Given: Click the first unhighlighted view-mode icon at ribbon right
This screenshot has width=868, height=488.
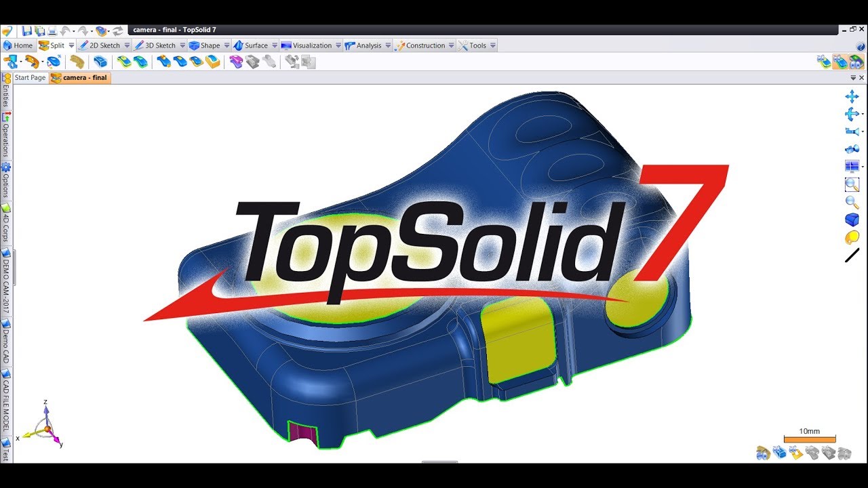Looking at the screenshot, I should point(824,62).
